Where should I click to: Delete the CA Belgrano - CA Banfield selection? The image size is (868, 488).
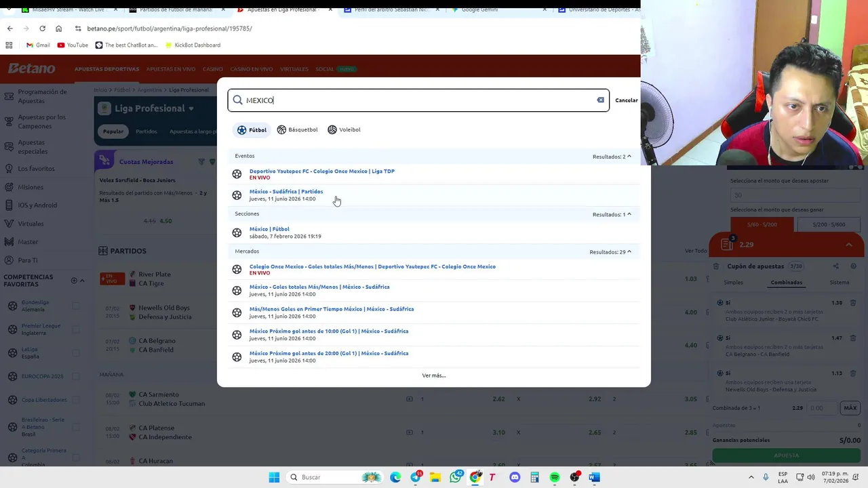tap(853, 338)
